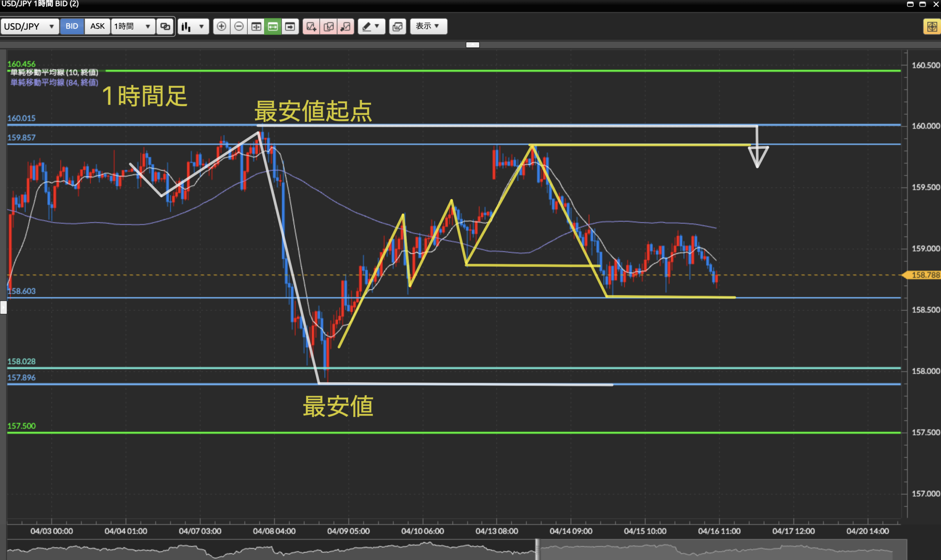The width and height of the screenshot is (941, 560).
Task: Click the chart template icon beside 表示
Action: (398, 26)
